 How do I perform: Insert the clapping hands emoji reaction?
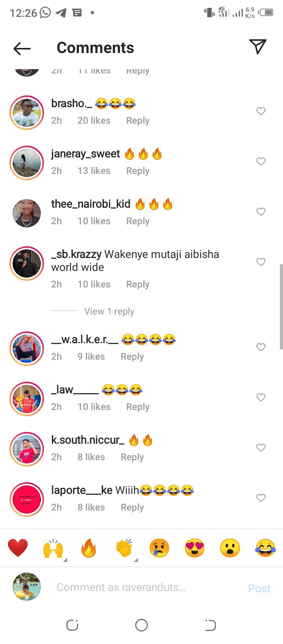coord(124,548)
